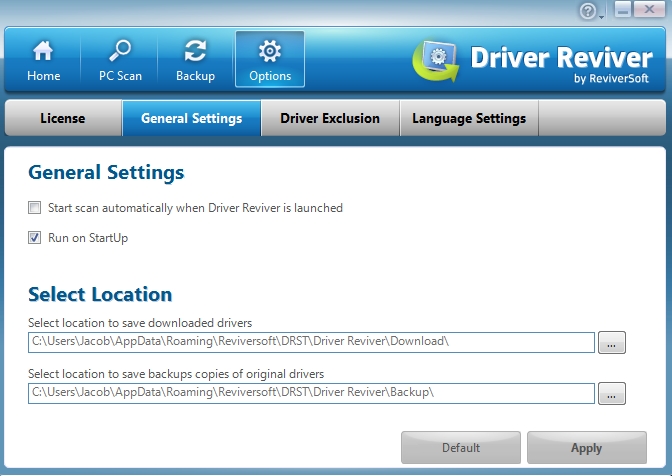The width and height of the screenshot is (672, 476).
Task: Go to the Home section
Action: [43, 60]
